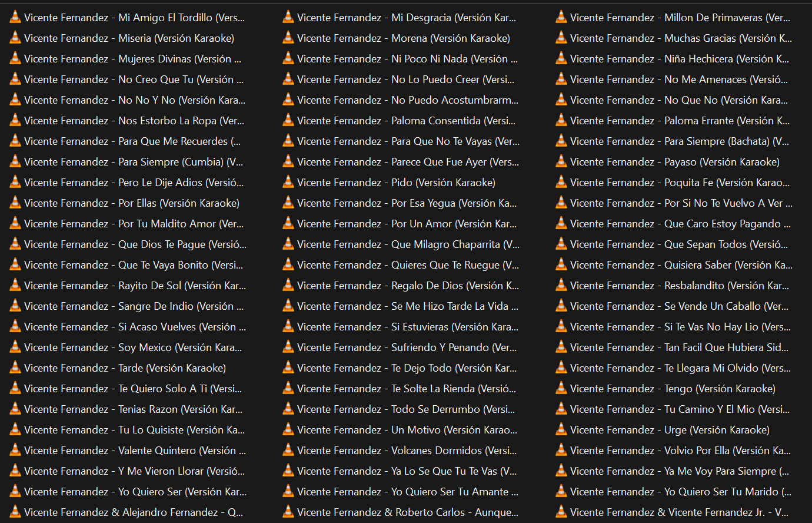This screenshot has width=812, height=523.
Task: Select the Volcanes Dormidos file
Action: [407, 451]
